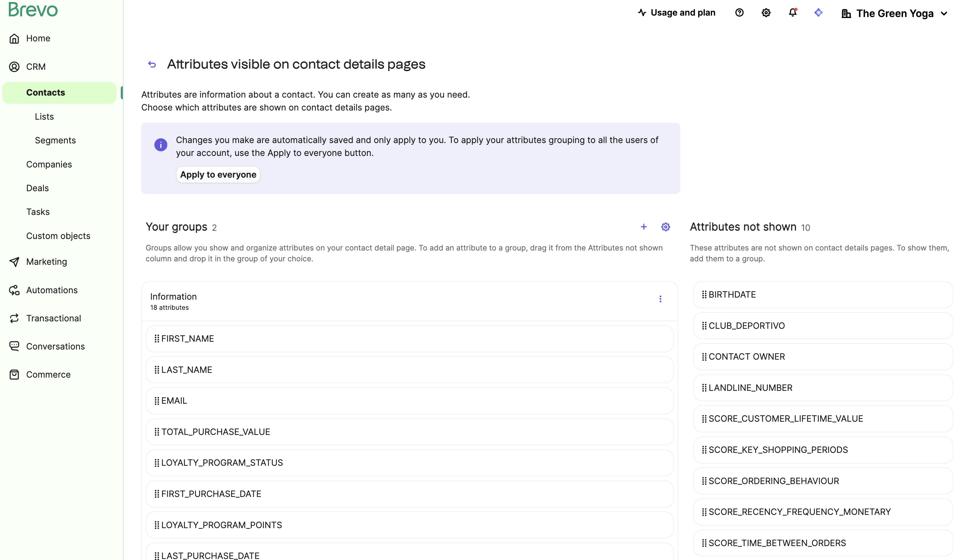Open the settings gear in the top bar
This screenshot has height=560, width=975.
point(766,13)
